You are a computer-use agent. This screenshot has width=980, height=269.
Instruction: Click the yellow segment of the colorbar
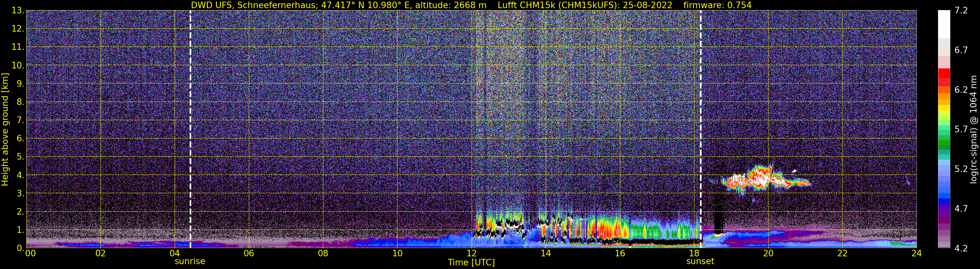coord(944,108)
